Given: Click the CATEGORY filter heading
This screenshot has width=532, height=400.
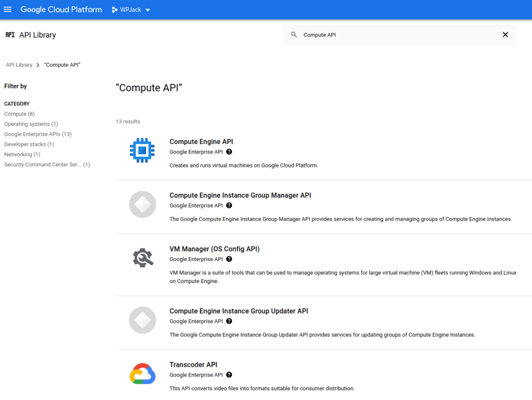Looking at the screenshot, I should (x=17, y=104).
